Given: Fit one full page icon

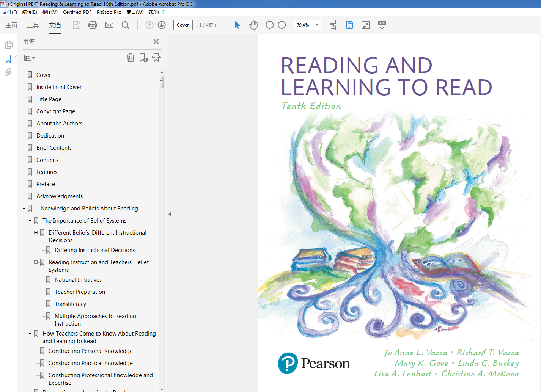Looking at the screenshot, I should (349, 25).
